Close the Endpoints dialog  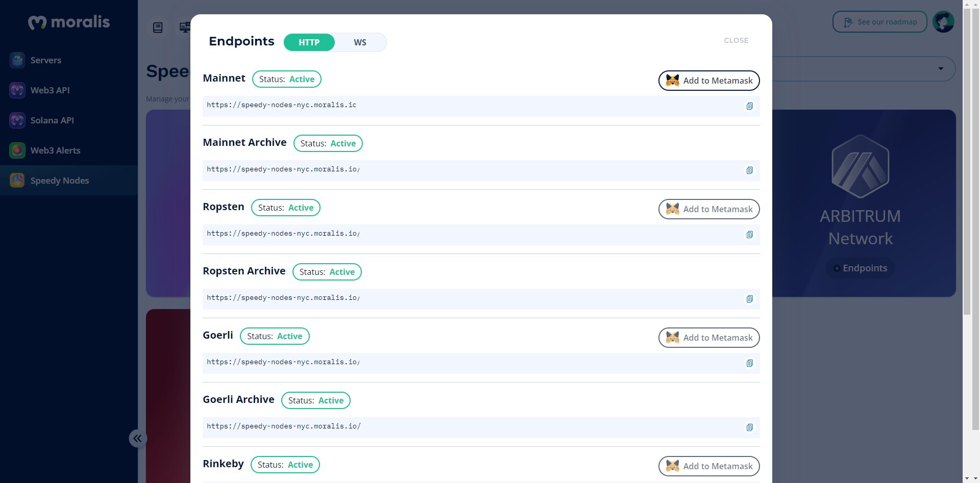point(736,40)
